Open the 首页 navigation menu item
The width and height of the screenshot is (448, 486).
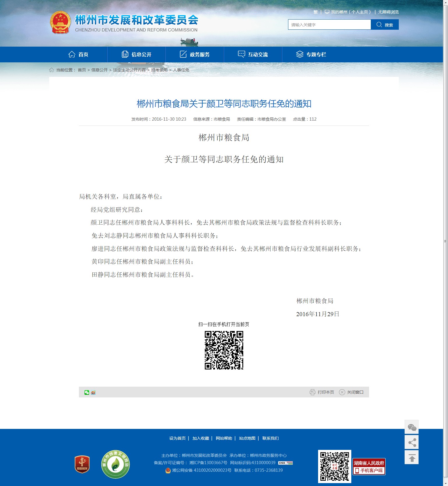click(x=78, y=54)
